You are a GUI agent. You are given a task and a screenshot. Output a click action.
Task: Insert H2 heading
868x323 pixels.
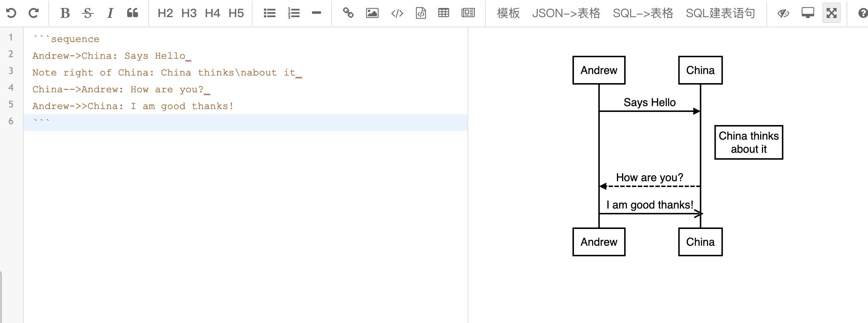(165, 13)
